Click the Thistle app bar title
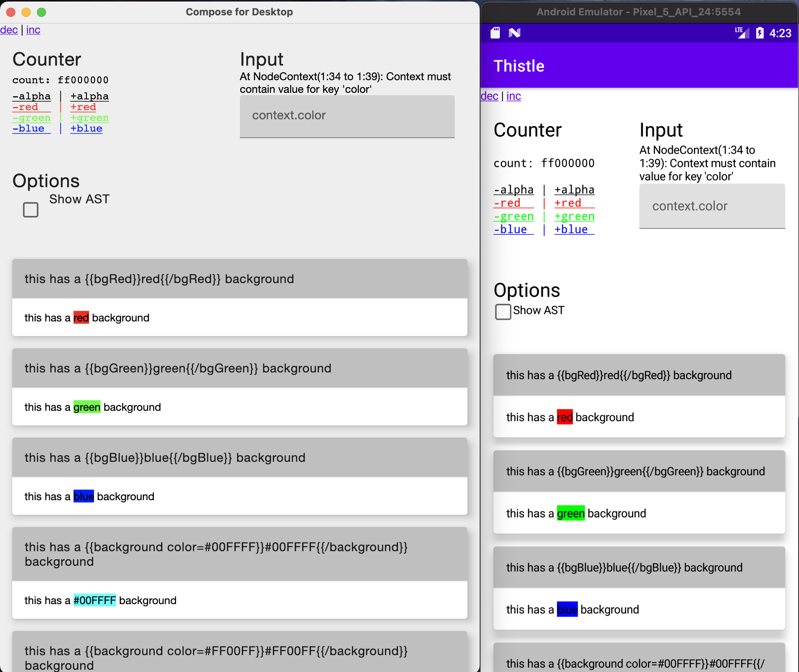This screenshot has height=672, width=799. pos(519,66)
